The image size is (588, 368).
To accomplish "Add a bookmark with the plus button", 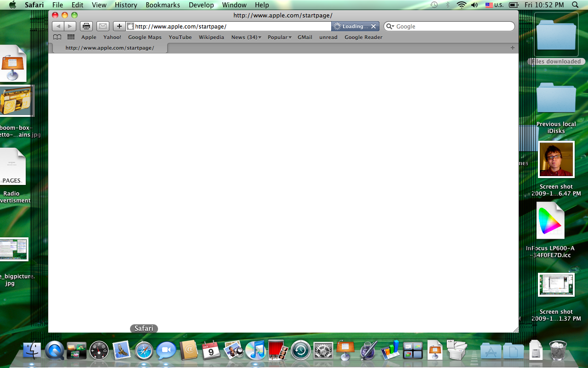I will tap(119, 26).
